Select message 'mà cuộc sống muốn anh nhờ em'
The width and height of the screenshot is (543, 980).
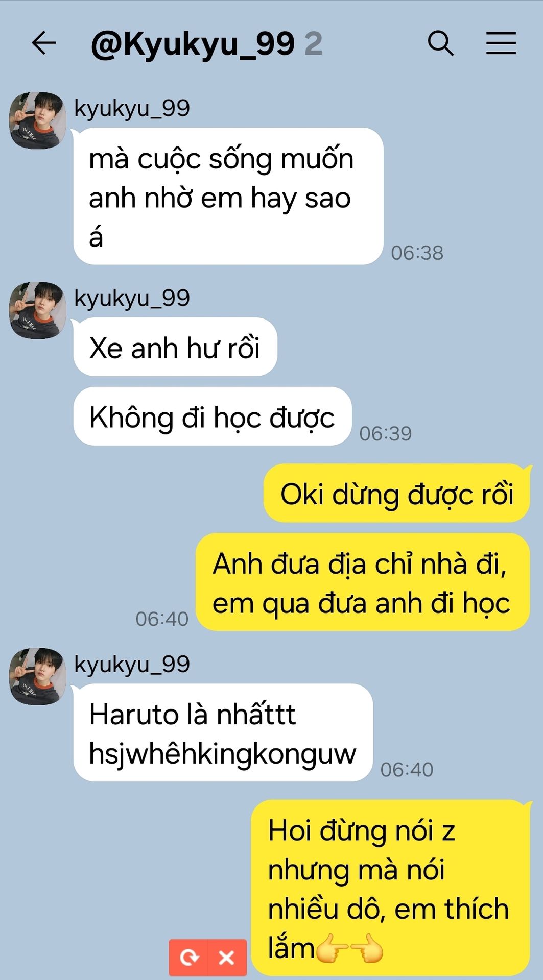pos(228,196)
